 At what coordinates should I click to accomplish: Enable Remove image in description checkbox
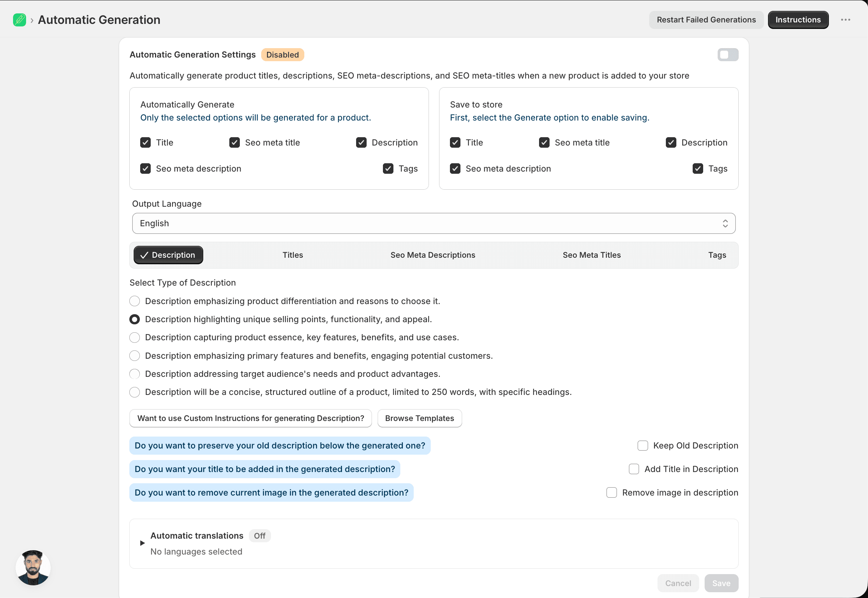click(x=612, y=492)
